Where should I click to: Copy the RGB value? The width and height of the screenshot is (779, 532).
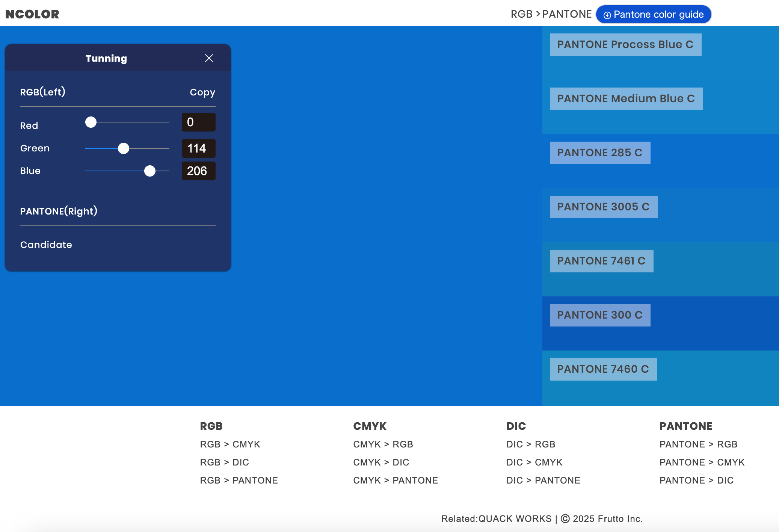pos(202,92)
